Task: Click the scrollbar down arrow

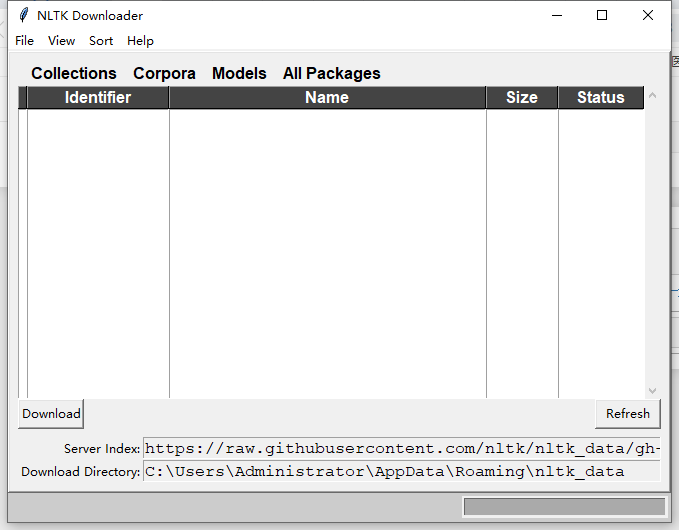Action: (652, 391)
